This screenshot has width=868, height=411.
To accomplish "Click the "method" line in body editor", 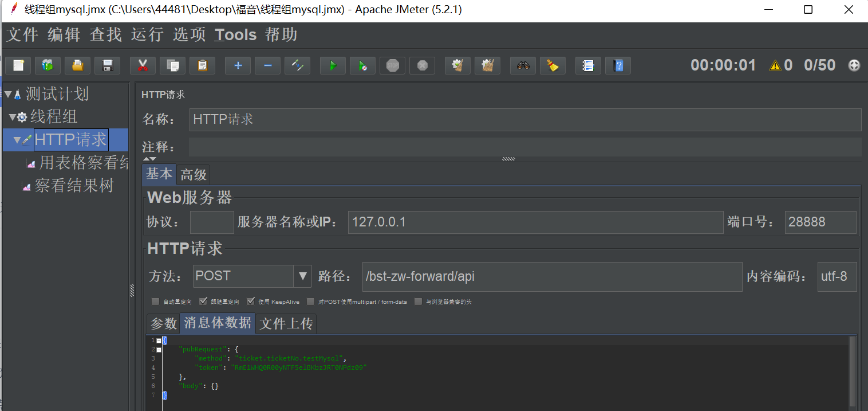I will tap(271, 358).
